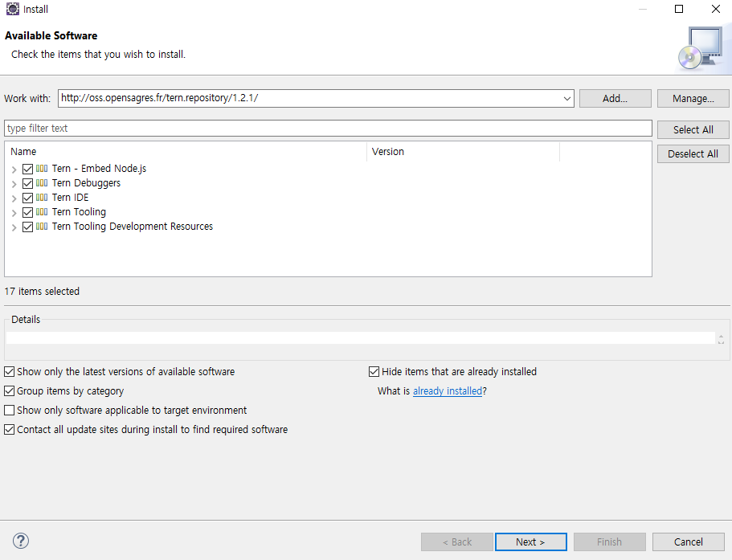
Task: Click the Version column header
Action: coord(463,152)
